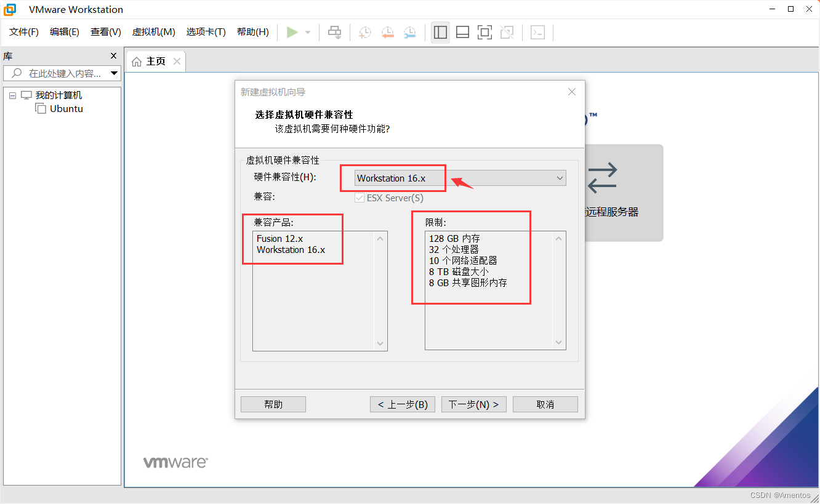The width and height of the screenshot is (820, 504).
Task: Open the hardware compatibility Workstation 16.x dropdown
Action: 460,178
